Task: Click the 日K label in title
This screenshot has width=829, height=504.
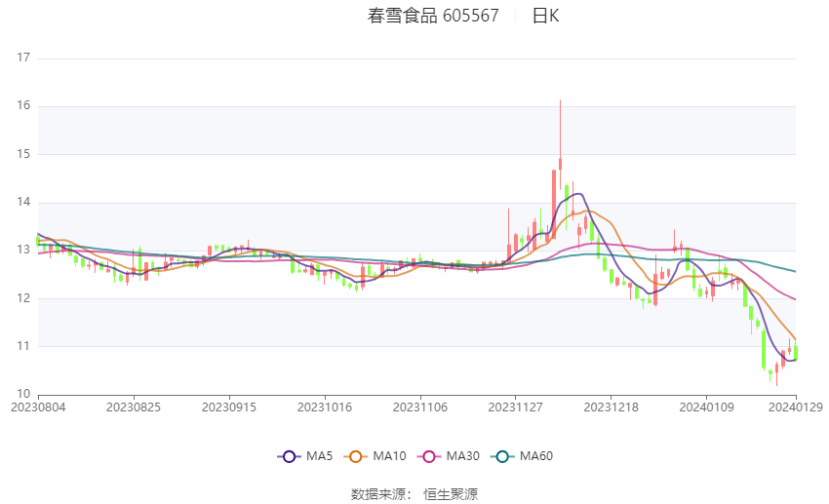Action: (545, 16)
